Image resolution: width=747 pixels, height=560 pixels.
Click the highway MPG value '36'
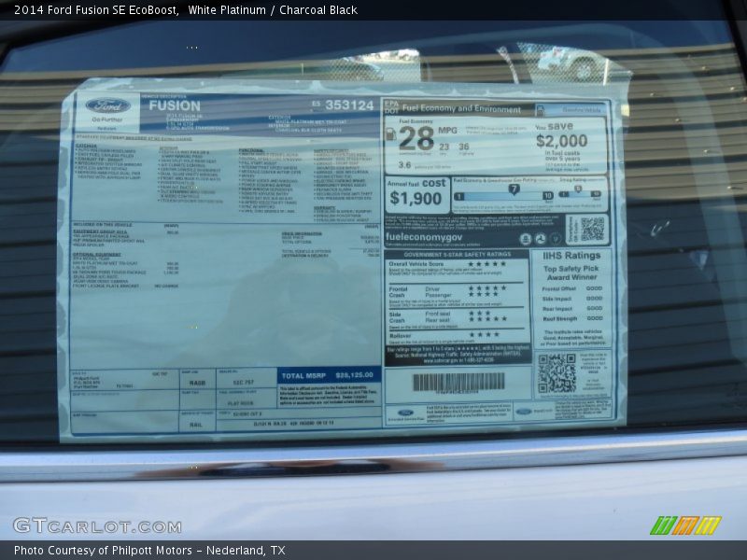point(464,147)
